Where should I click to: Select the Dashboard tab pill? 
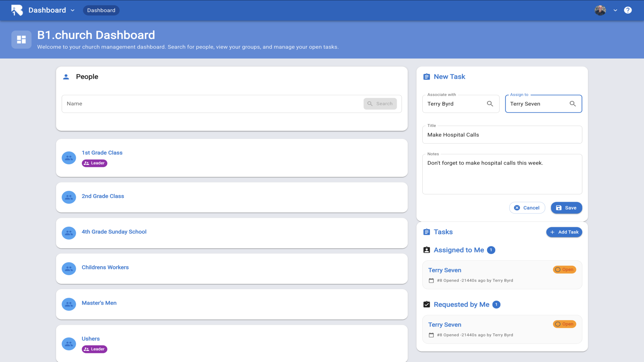point(101,10)
